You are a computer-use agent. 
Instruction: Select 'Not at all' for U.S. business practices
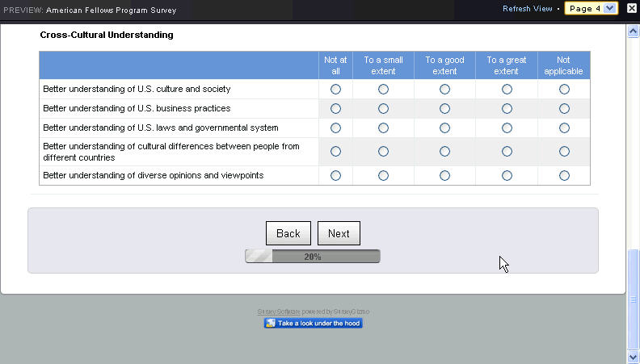[335, 109]
